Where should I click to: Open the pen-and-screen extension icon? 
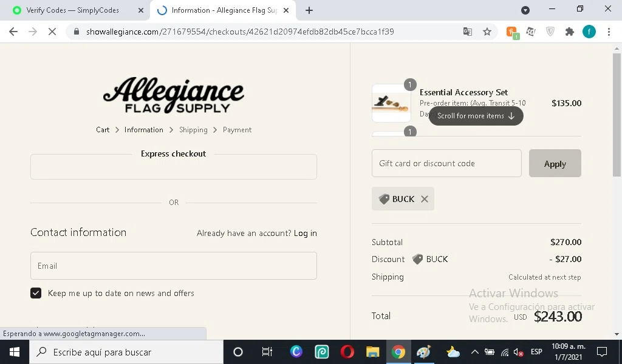531,32
